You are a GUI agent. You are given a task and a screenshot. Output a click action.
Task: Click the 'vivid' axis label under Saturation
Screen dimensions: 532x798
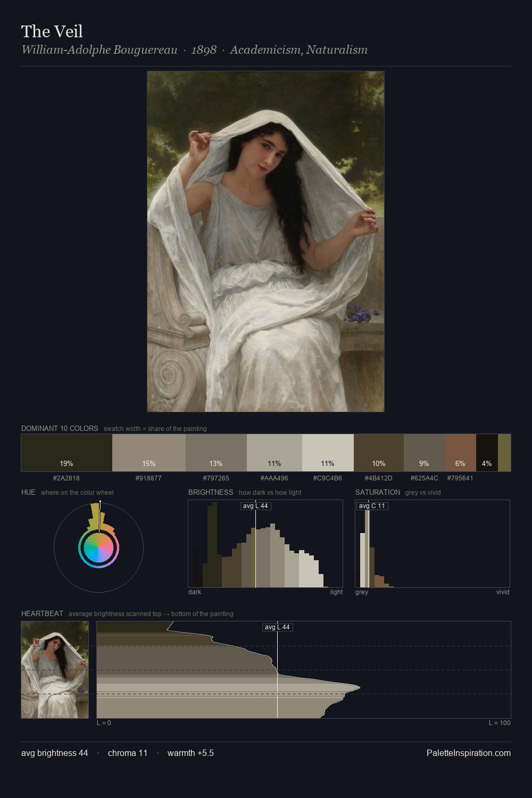point(503,592)
